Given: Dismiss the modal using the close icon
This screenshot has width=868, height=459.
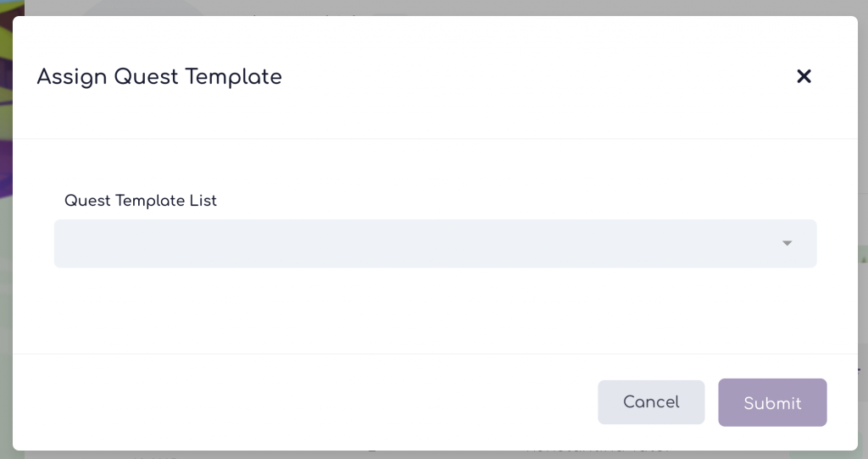Looking at the screenshot, I should tap(804, 76).
